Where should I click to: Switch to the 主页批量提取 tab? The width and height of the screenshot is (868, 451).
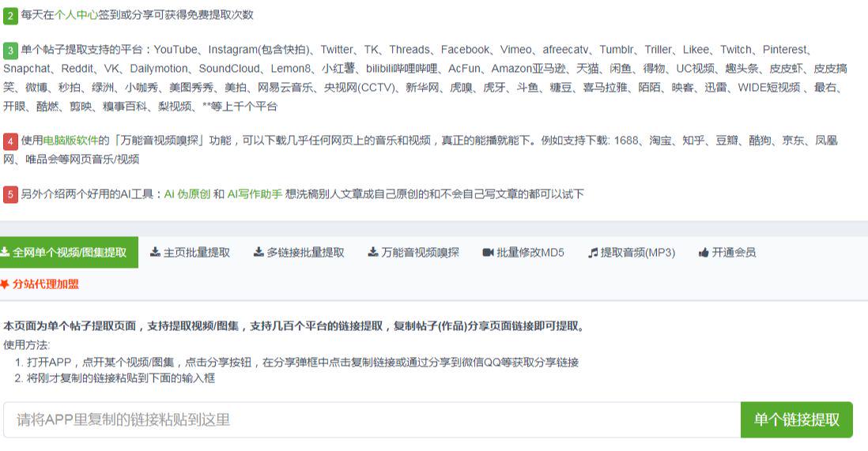point(190,252)
